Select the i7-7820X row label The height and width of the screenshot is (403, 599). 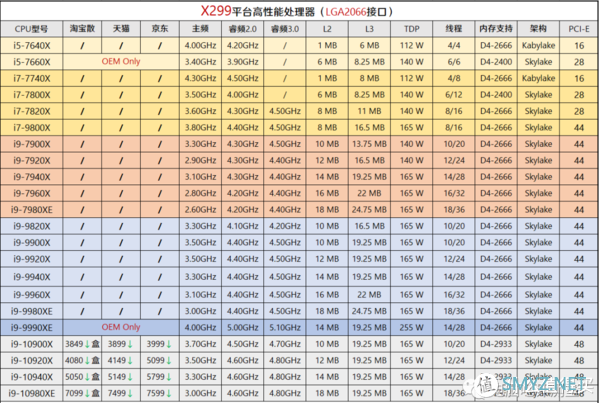coord(32,111)
